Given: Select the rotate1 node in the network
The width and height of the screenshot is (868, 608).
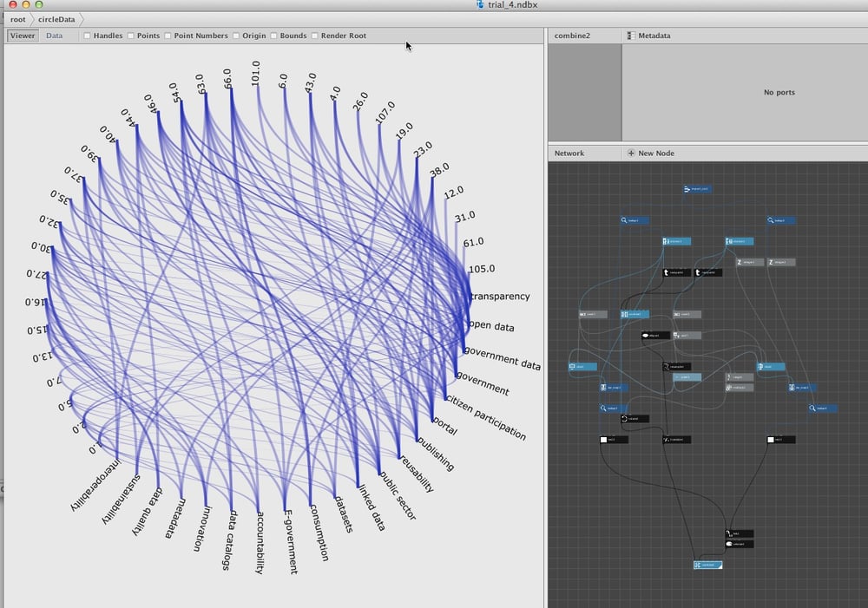Looking at the screenshot, I should coord(635,419).
